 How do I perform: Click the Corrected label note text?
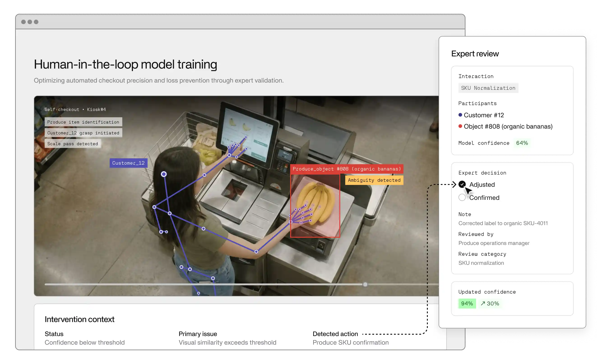tap(503, 223)
